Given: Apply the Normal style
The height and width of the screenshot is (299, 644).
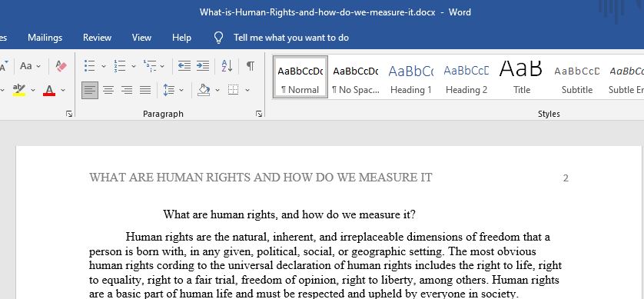Looking at the screenshot, I should coord(300,77).
